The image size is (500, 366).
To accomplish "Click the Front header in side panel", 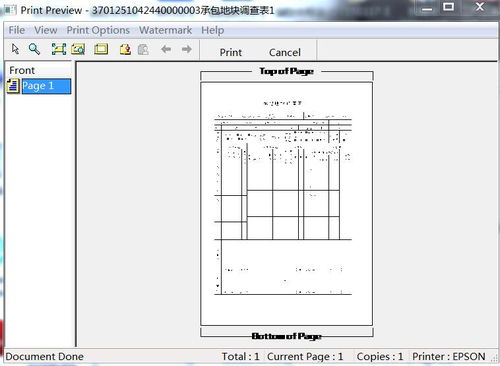I will click(22, 70).
